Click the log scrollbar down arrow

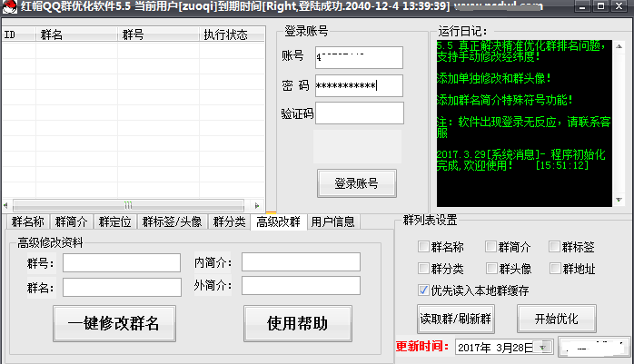pos(619,200)
